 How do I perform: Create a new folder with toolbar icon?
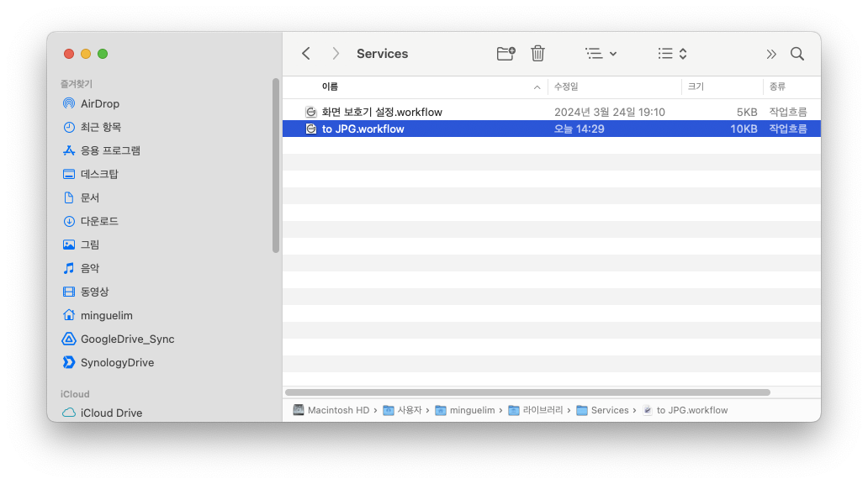506,54
